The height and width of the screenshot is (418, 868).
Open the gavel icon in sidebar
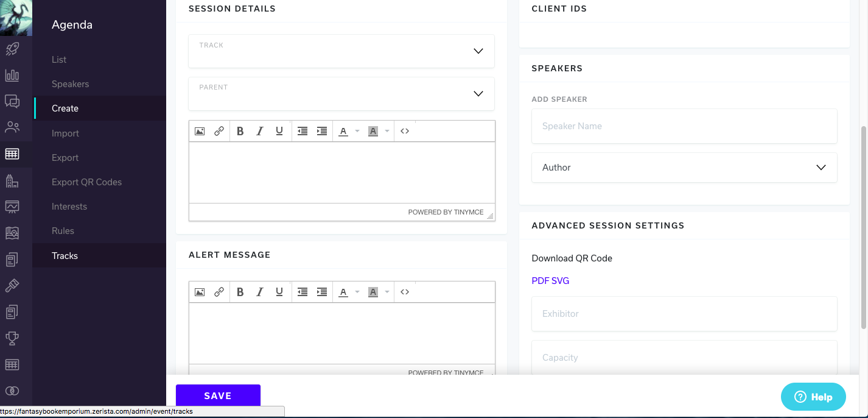click(12, 285)
